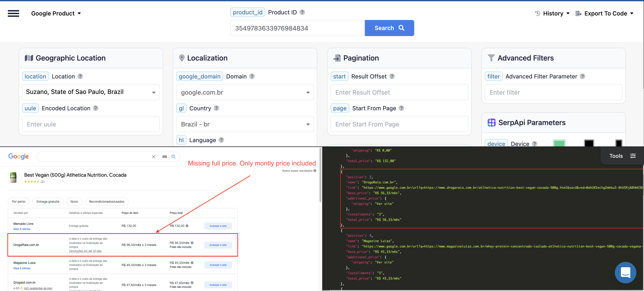644x291 pixels.
Task: Click the Advanced Filters funnel icon
Action: coord(491,58)
